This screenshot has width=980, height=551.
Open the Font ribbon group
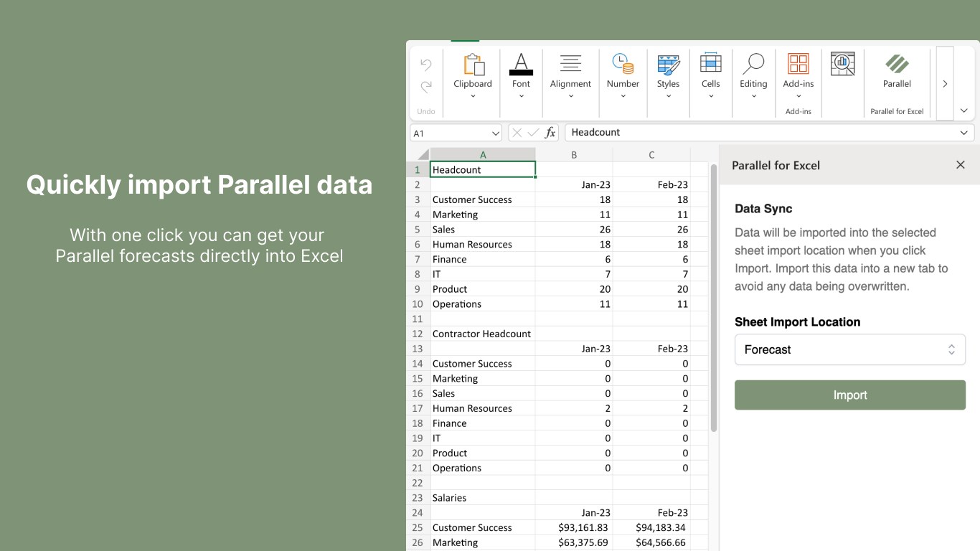tap(521, 77)
